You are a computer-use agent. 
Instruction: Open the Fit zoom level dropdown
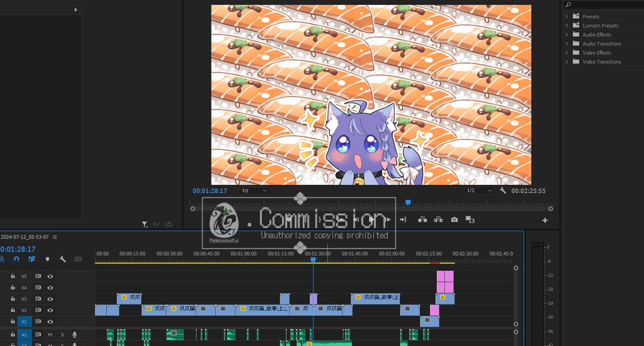(x=254, y=191)
